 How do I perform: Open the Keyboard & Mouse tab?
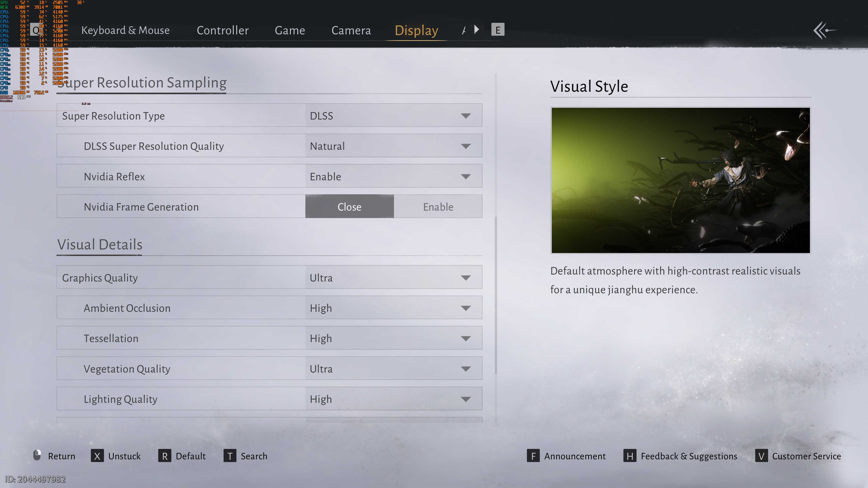125,30
